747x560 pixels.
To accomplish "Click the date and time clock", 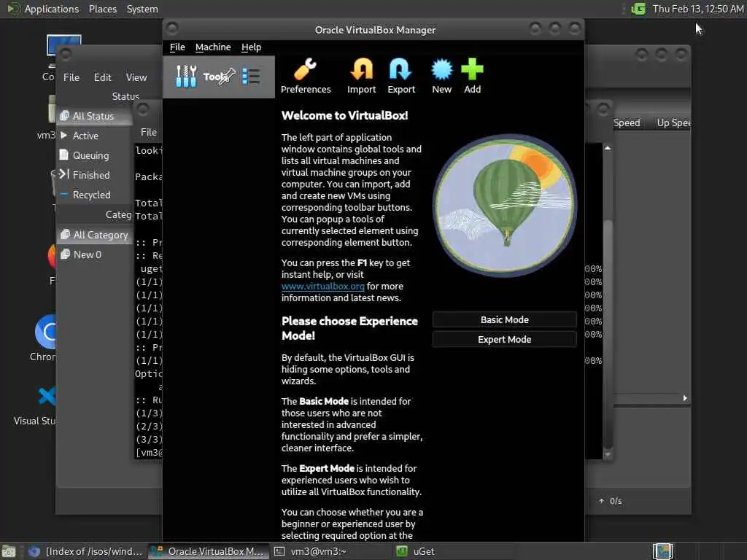I will 698,9.
